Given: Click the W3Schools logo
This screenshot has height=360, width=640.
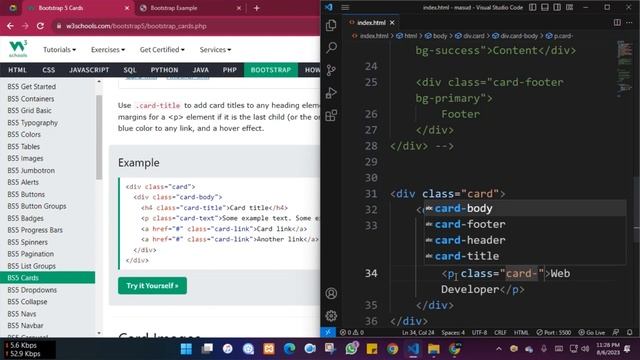Looking at the screenshot, I should tap(18, 49).
